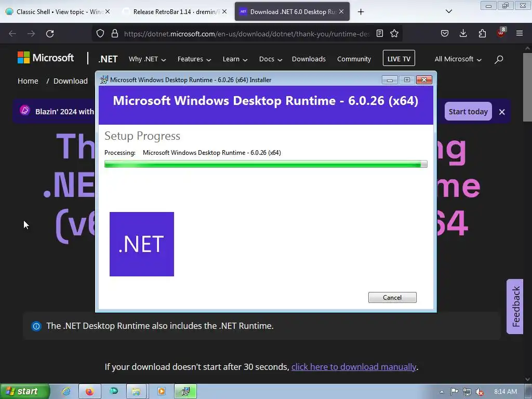Go to Home breadcrumb link

pos(28,81)
